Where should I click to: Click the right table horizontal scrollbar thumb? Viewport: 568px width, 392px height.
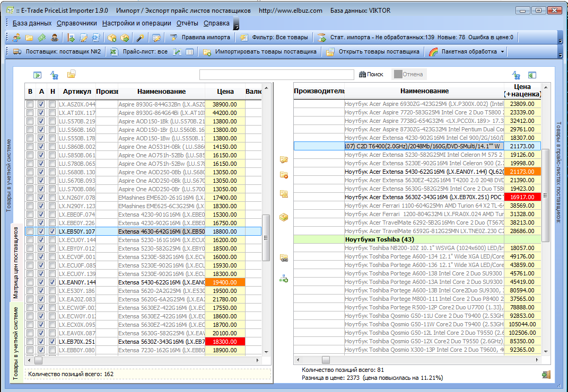[x=326, y=360]
